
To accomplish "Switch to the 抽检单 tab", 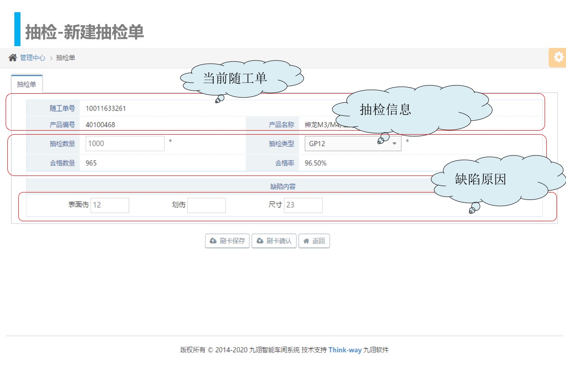I will pos(27,84).
